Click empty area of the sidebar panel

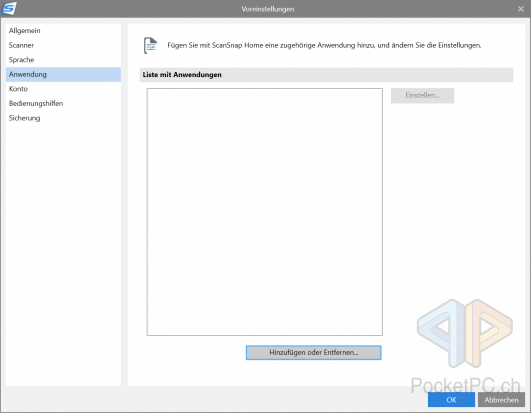point(63,254)
